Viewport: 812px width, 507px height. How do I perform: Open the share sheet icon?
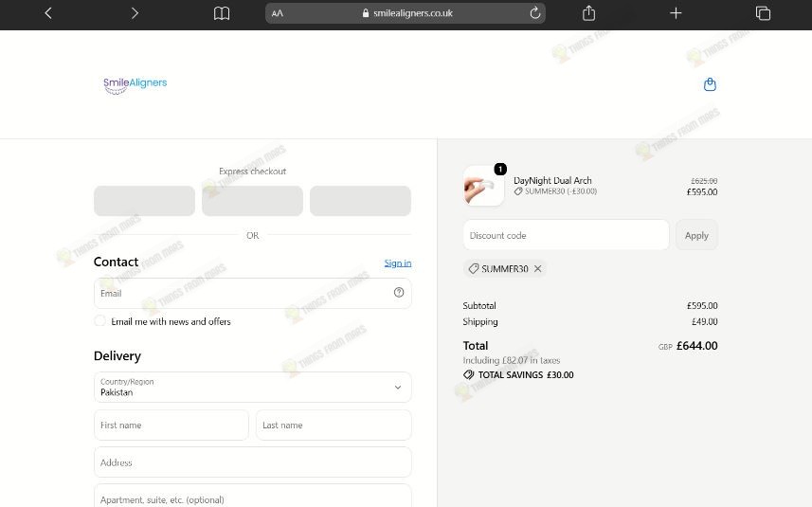point(588,13)
